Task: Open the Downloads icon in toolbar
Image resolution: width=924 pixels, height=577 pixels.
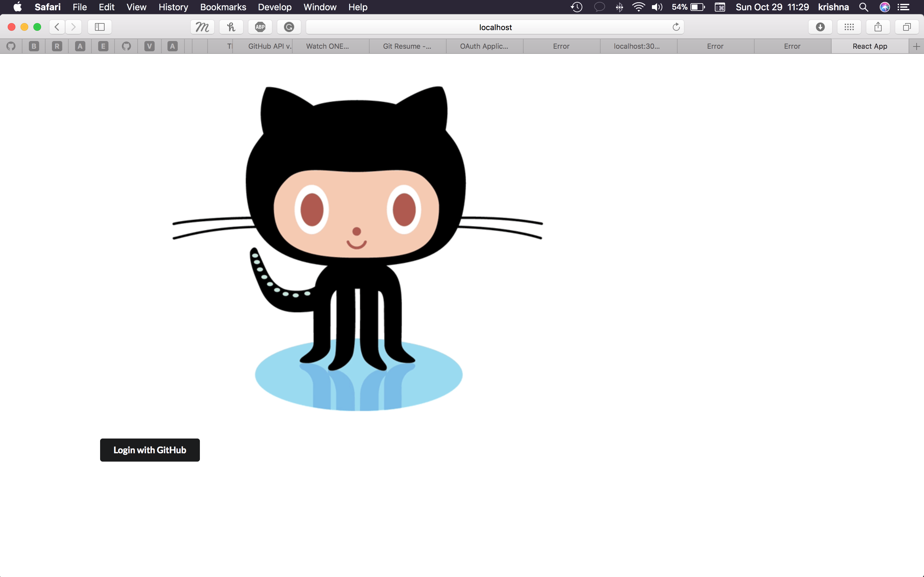Action: [x=820, y=27]
